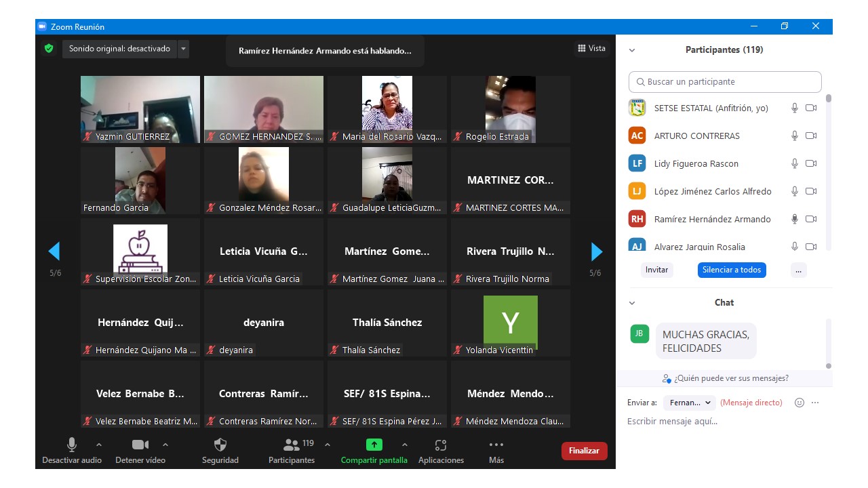Viewport: 868px width, 488px height.
Task: Toggle Sonido original: desactivado button
Action: [x=120, y=49]
